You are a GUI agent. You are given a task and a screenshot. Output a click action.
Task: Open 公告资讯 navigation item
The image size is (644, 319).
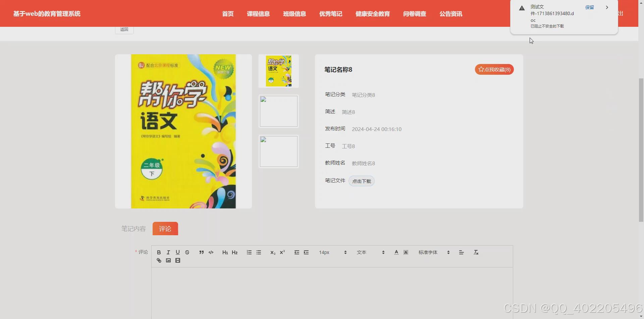pyautogui.click(x=451, y=14)
